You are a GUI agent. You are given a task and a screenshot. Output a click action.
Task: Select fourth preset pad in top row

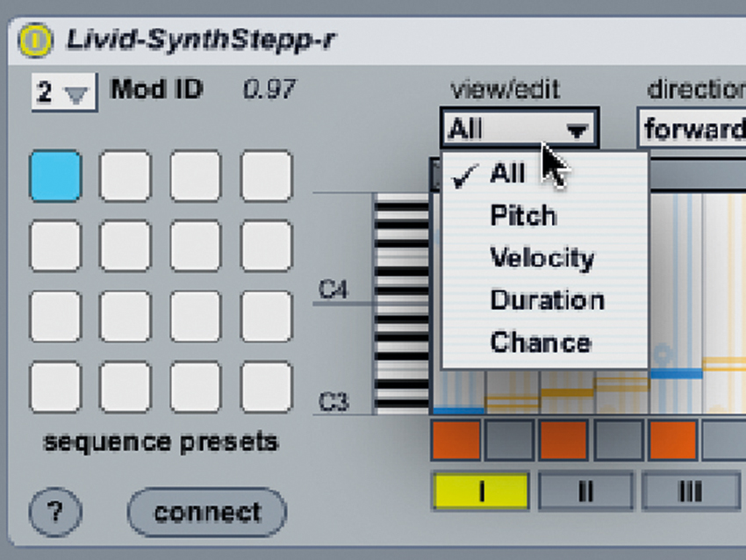(266, 176)
